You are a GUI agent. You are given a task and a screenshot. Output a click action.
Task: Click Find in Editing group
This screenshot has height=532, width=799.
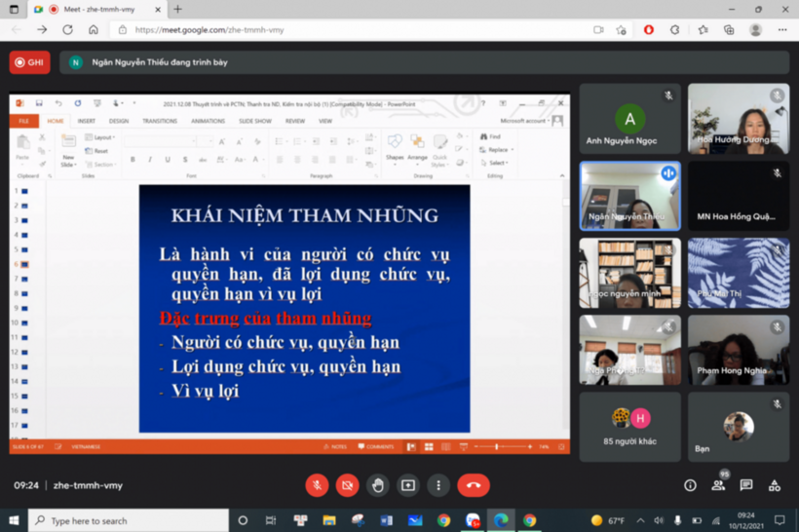tap(490, 136)
